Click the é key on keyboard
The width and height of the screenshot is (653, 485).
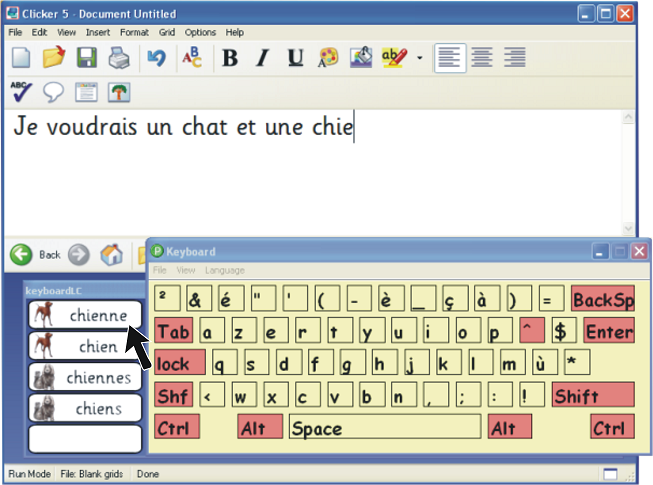(x=231, y=298)
